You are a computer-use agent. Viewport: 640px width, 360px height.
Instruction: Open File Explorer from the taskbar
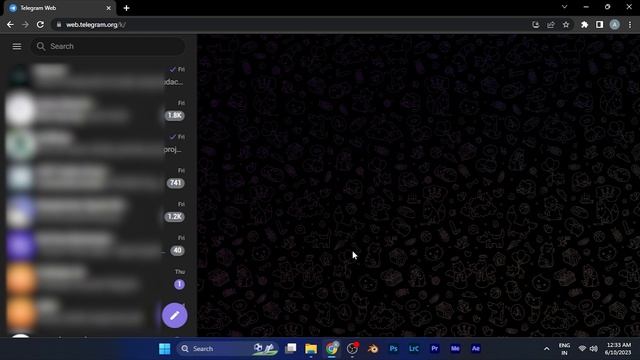[x=311, y=349]
